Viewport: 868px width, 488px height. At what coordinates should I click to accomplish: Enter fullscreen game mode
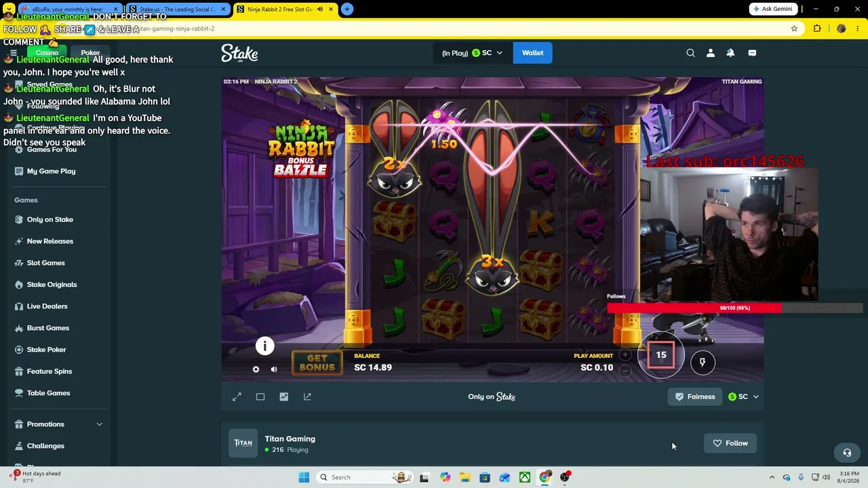click(237, 396)
